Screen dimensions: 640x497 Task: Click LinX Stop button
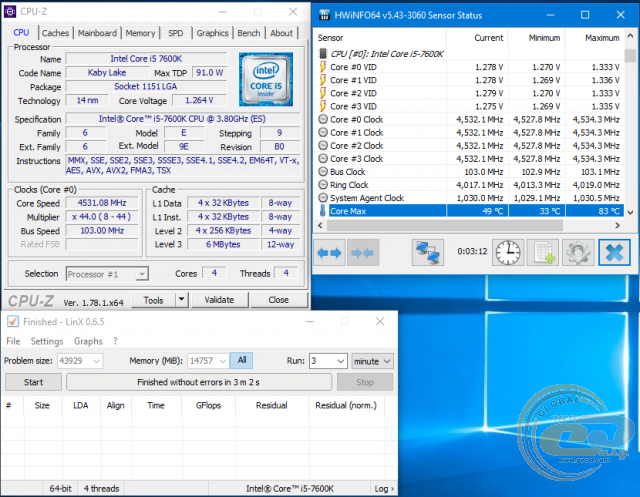point(365,382)
